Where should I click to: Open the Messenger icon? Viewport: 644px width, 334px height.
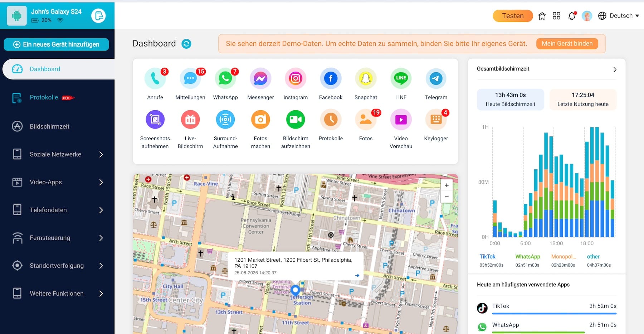tap(260, 78)
